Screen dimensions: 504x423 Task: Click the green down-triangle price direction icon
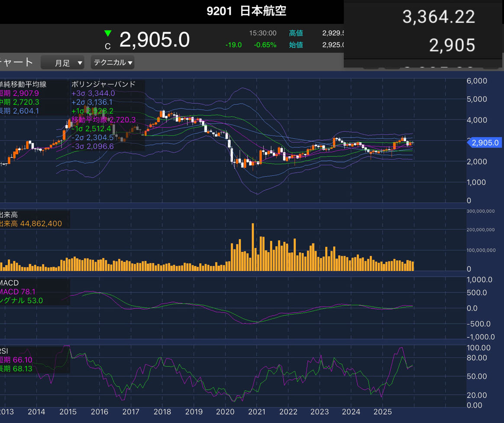tap(108, 33)
